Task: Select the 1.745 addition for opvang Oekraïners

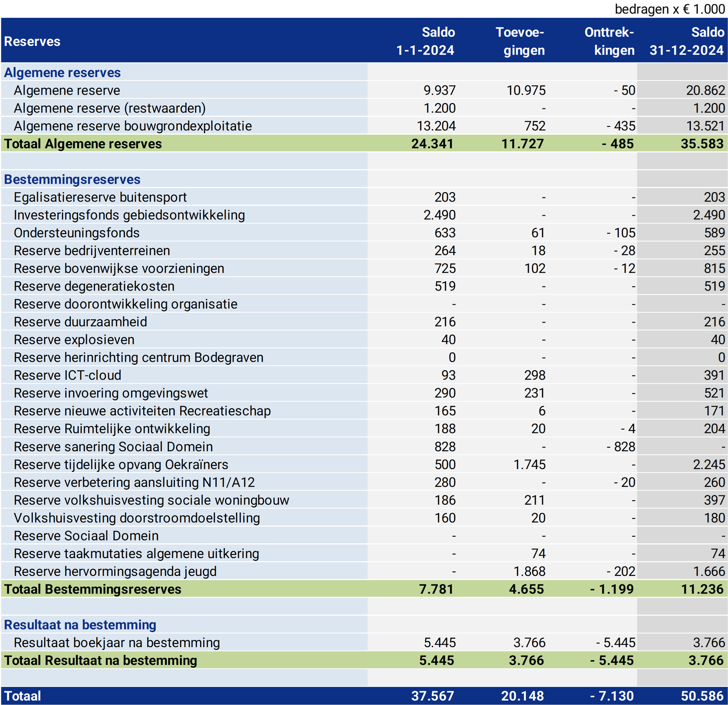Action: tap(529, 465)
